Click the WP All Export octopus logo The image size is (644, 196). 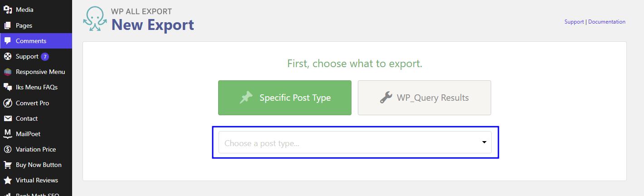coord(95,19)
